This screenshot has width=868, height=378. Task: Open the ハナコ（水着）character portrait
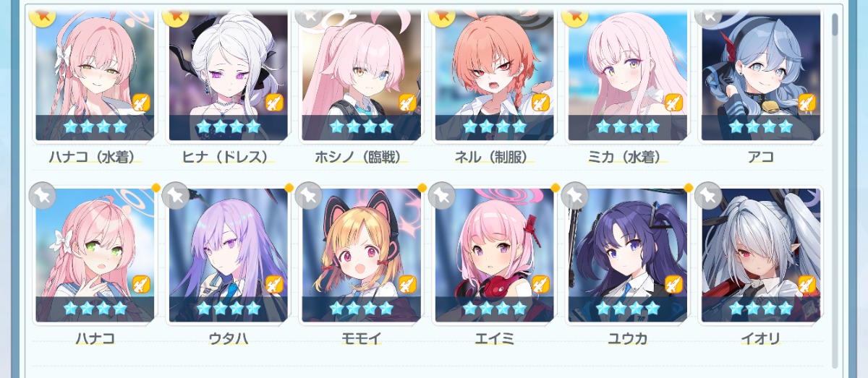pos(95,75)
